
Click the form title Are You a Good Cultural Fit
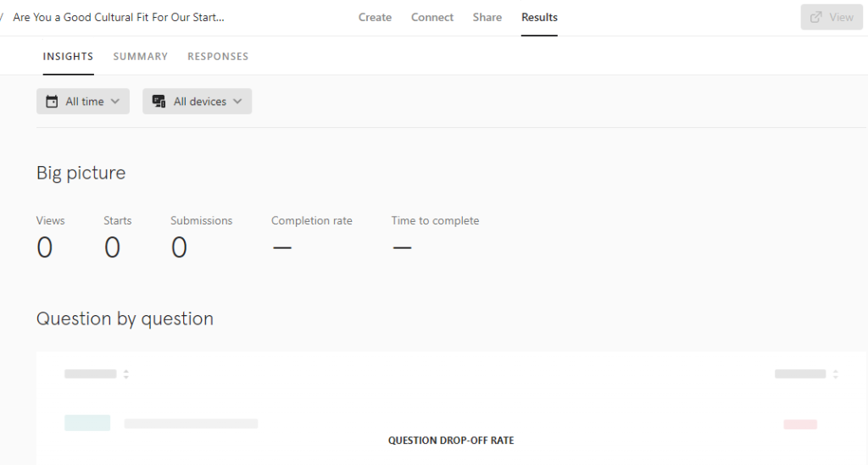[119, 17]
